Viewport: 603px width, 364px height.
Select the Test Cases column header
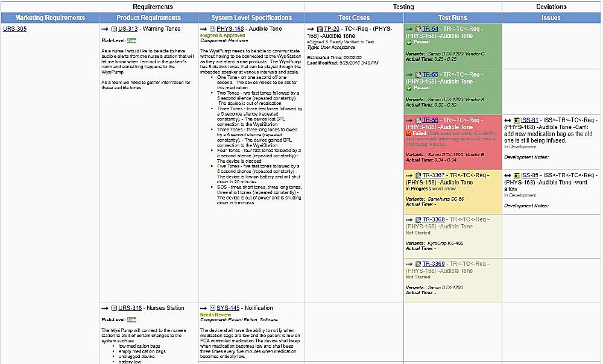(354, 18)
